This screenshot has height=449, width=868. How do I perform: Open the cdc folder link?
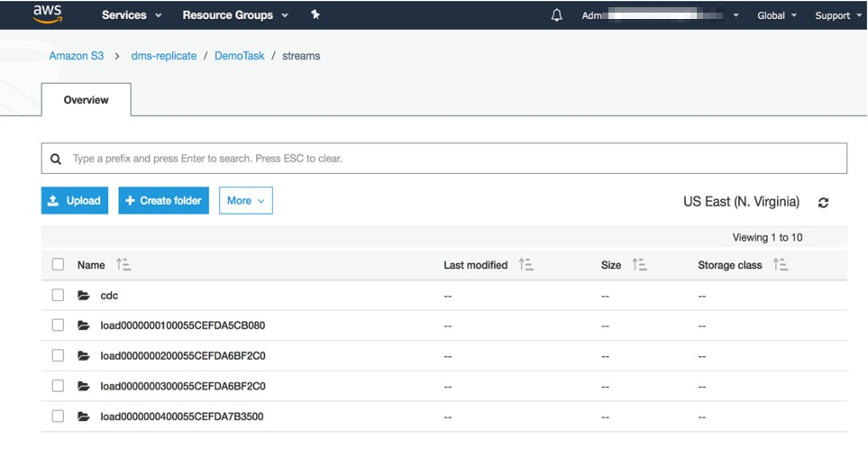click(x=109, y=296)
